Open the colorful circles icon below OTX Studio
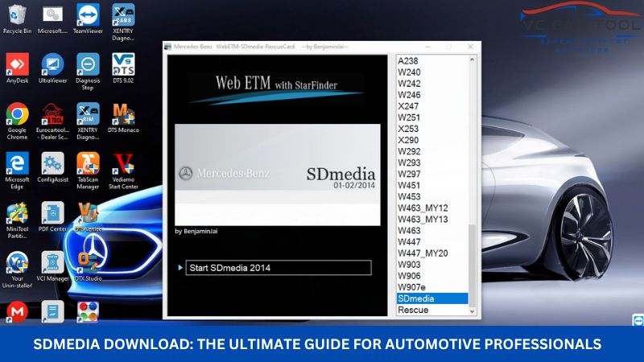644x362 pixels. click(88, 311)
